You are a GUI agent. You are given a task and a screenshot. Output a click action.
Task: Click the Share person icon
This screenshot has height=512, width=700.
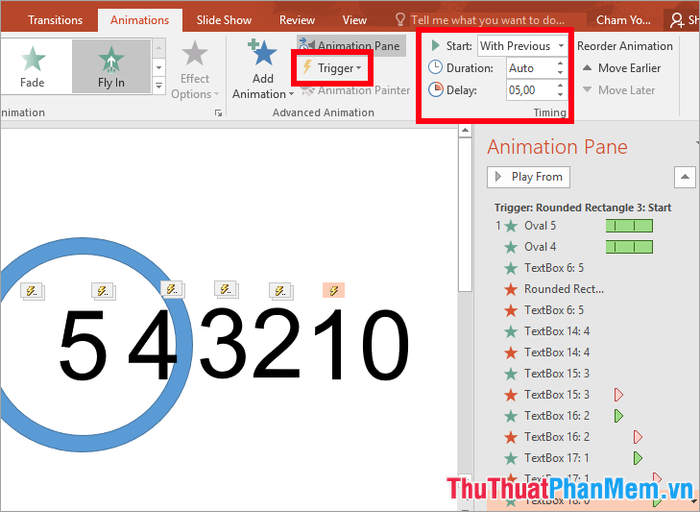pyautogui.click(x=677, y=20)
